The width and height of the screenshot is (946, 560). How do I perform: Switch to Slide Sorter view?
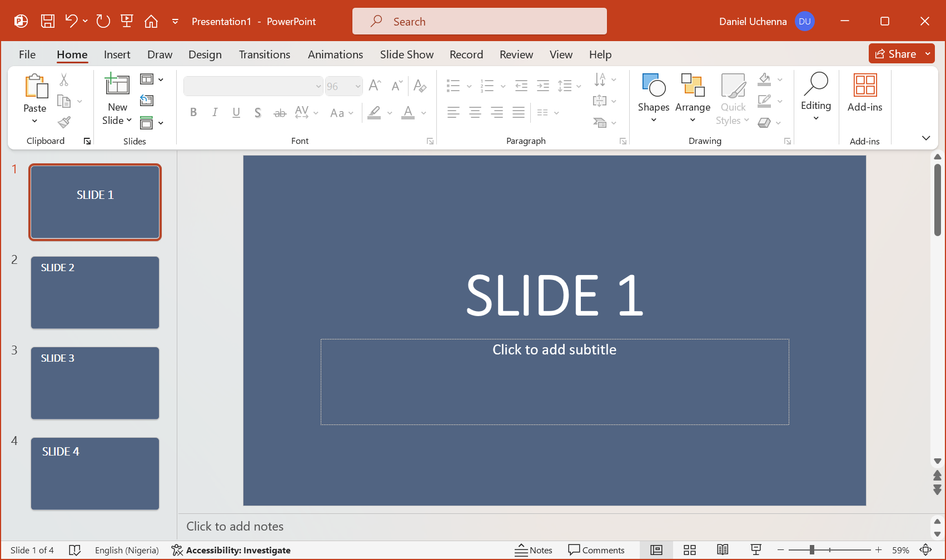point(689,549)
